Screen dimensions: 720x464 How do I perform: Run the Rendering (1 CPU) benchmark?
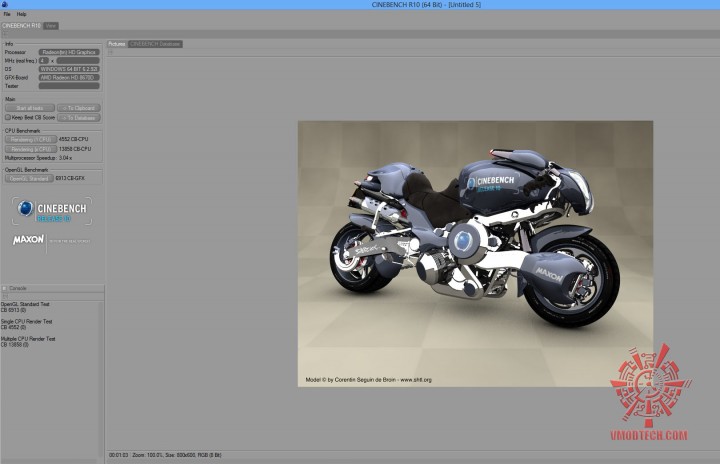[x=31, y=139]
